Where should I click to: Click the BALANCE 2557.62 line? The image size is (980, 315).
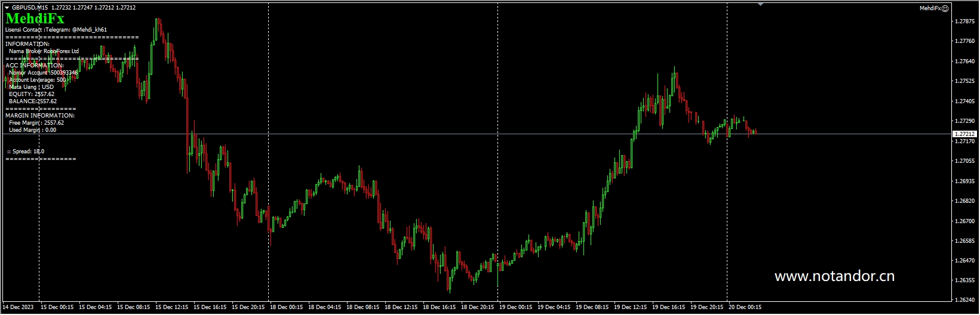coord(33,101)
